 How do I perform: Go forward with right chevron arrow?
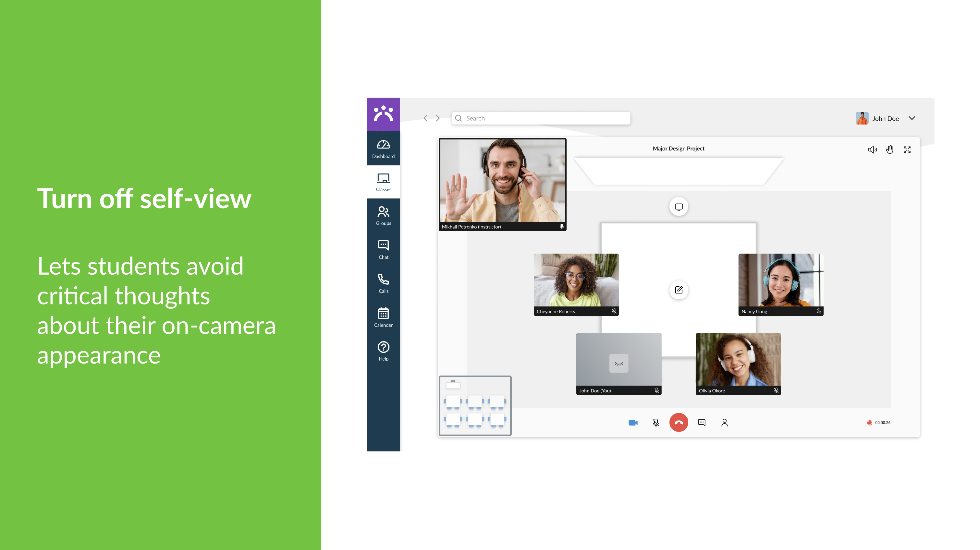438,118
